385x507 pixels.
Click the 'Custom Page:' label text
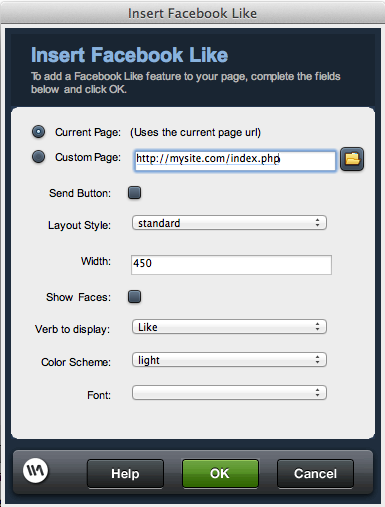[x=88, y=157]
